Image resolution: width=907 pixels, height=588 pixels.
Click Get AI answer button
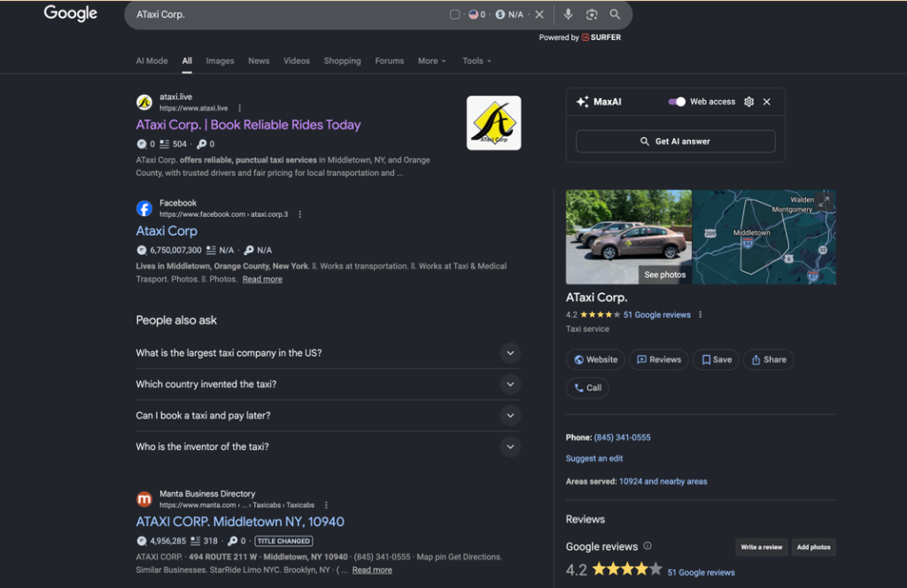pyautogui.click(x=675, y=141)
